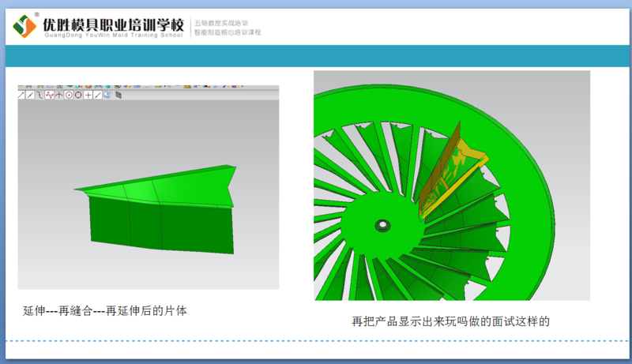Enable the Intersection snap icon
This screenshot has width=632, height=364.
[x=58, y=95]
